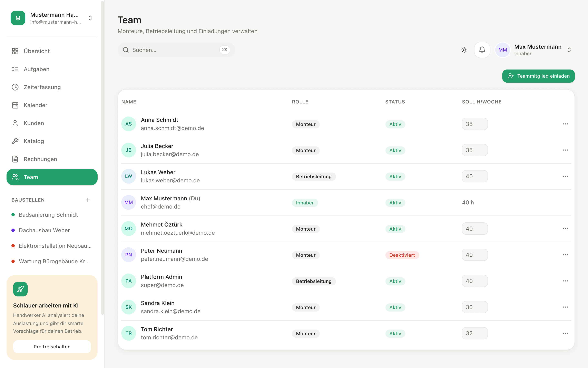
Task: Click Platform Admin's PA avatar
Action: tap(129, 281)
